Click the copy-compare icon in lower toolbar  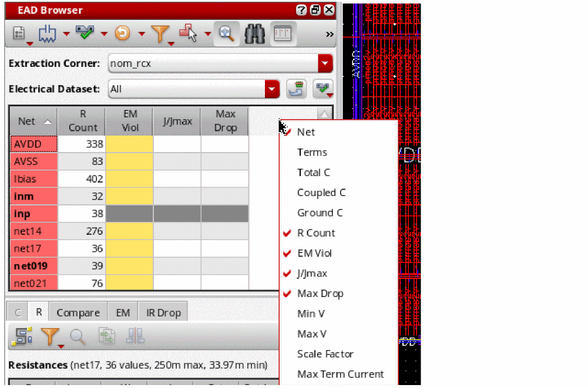point(106,336)
